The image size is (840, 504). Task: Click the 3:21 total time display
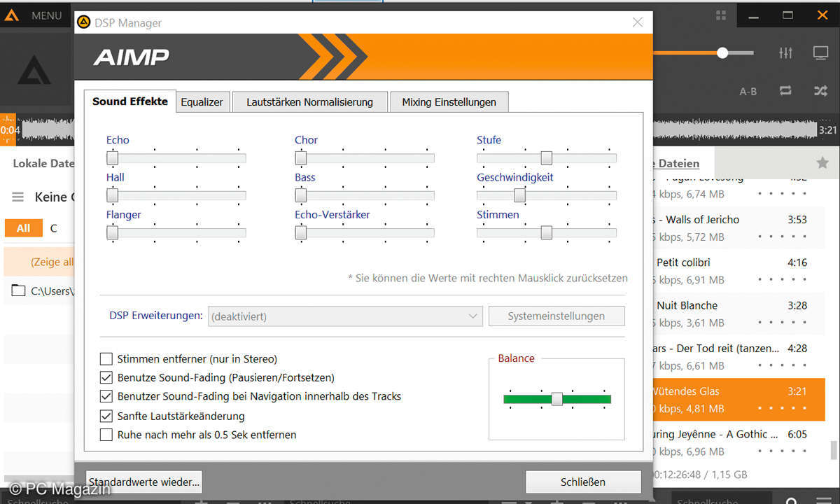[x=827, y=130]
